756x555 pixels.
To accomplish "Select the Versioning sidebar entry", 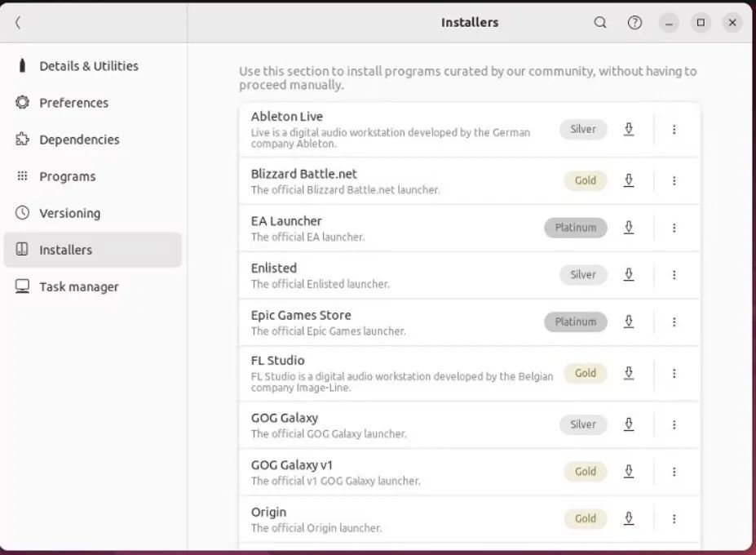I will (69, 213).
